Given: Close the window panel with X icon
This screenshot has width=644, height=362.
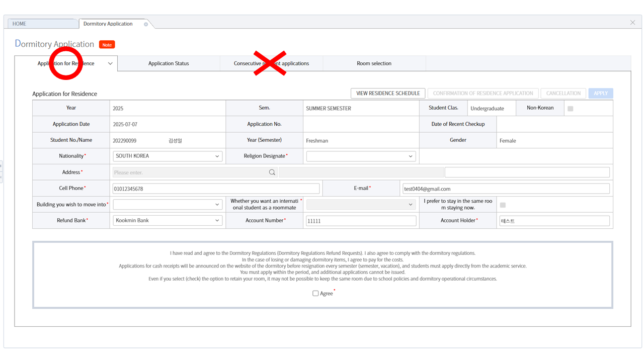Looking at the screenshot, I should [632, 23].
